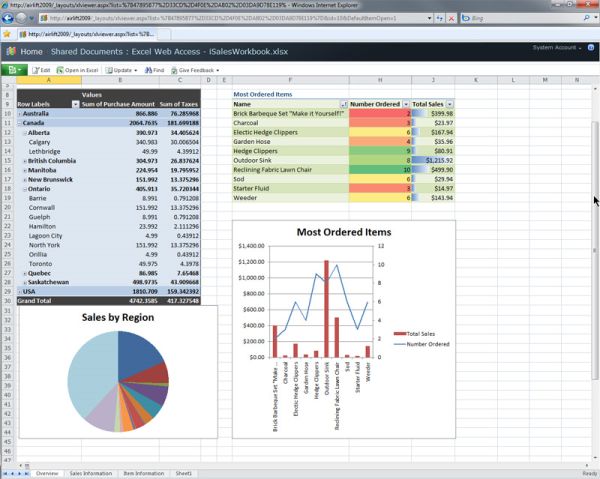The height and width of the screenshot is (479, 600).
Task: Click the browser Forward button
Action: click(x=21, y=18)
